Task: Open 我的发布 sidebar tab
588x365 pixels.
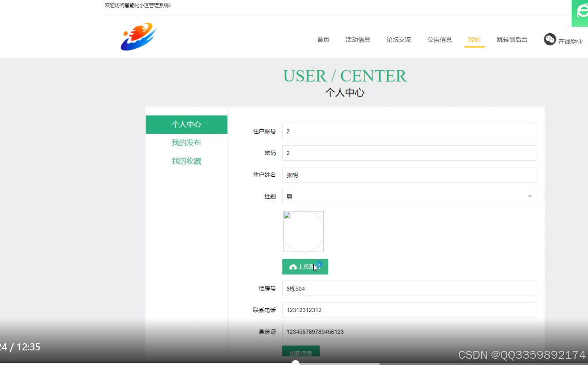Action: tap(186, 143)
